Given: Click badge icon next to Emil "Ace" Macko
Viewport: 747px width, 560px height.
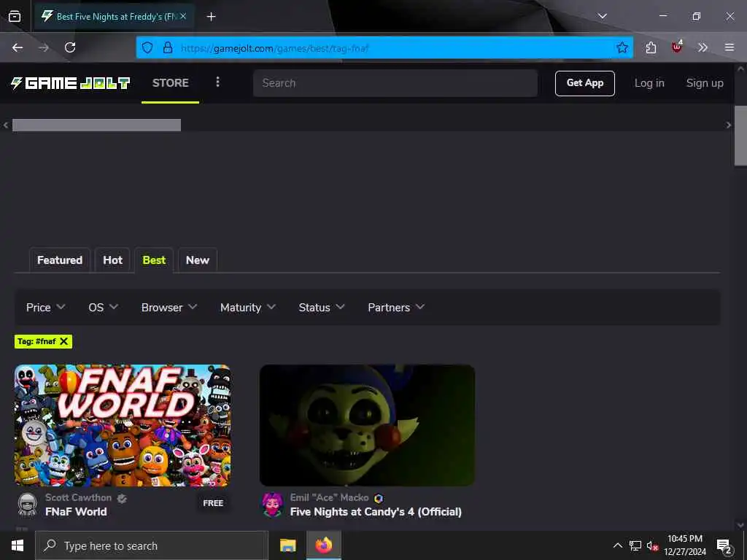Looking at the screenshot, I should click(379, 499).
